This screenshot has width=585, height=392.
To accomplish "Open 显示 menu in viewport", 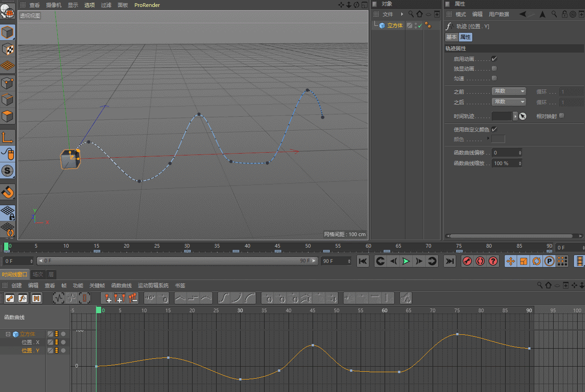I will 73,5.
